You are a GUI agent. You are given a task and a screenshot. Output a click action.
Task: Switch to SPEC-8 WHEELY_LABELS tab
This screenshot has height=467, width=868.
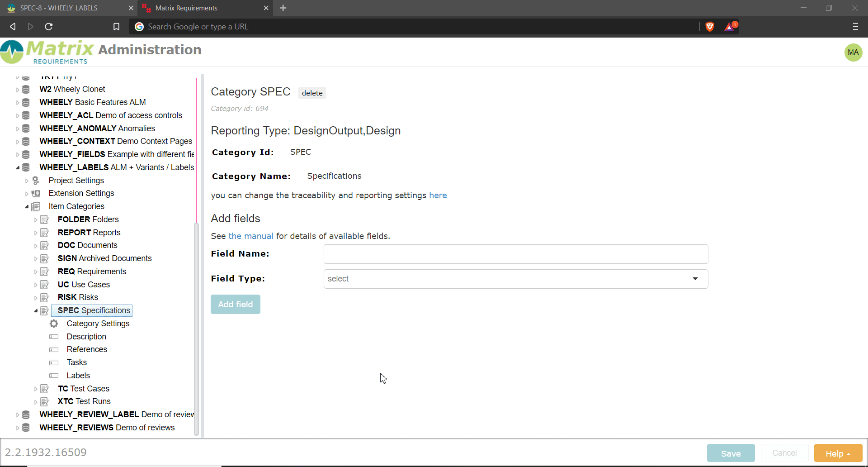[68, 8]
